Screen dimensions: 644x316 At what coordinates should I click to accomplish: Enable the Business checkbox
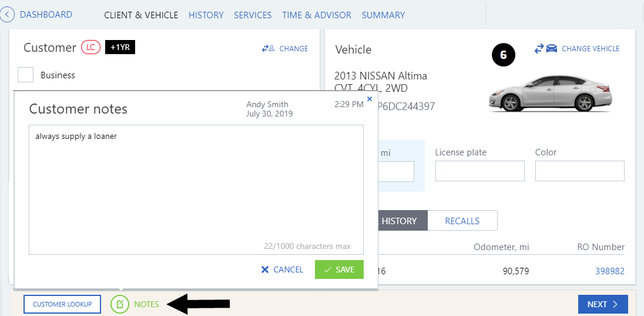25,75
